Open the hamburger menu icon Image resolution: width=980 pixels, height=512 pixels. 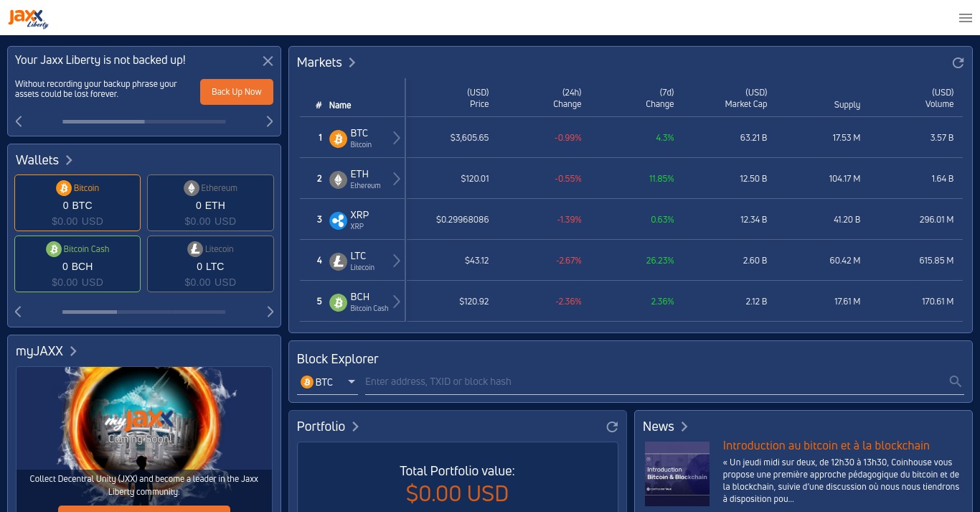pos(965,18)
